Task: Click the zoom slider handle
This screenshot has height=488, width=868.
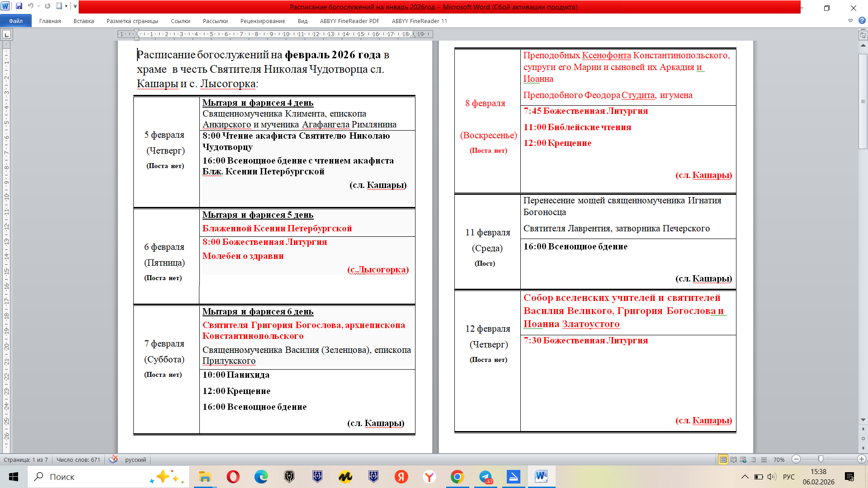Action: click(x=821, y=460)
